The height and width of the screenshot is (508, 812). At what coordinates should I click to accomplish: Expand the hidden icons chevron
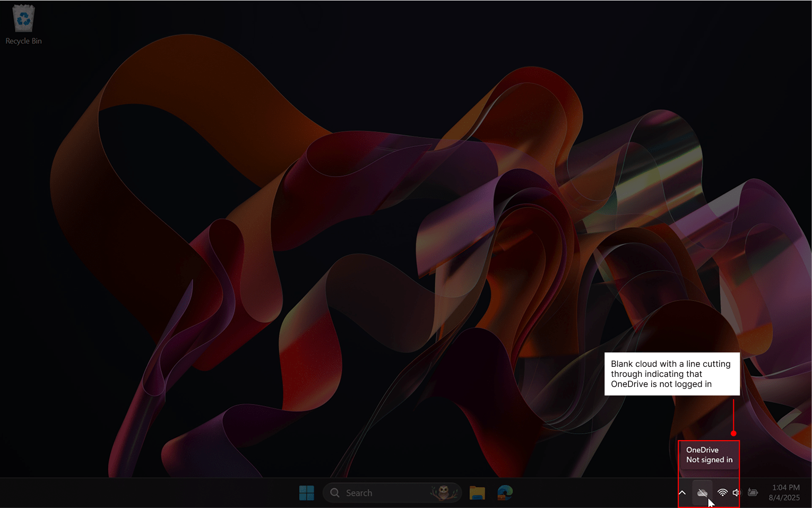683,493
